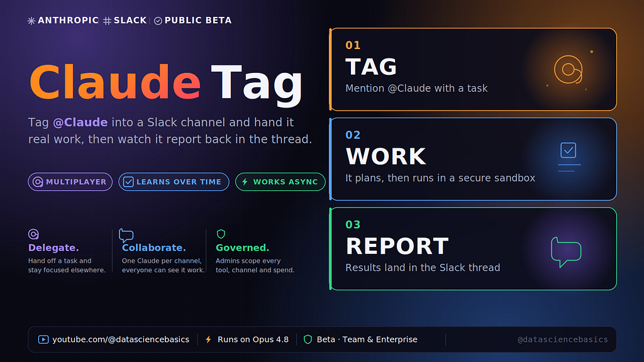Click the Public Beta checkmark circle icon
The image size is (644, 362).
tap(158, 21)
